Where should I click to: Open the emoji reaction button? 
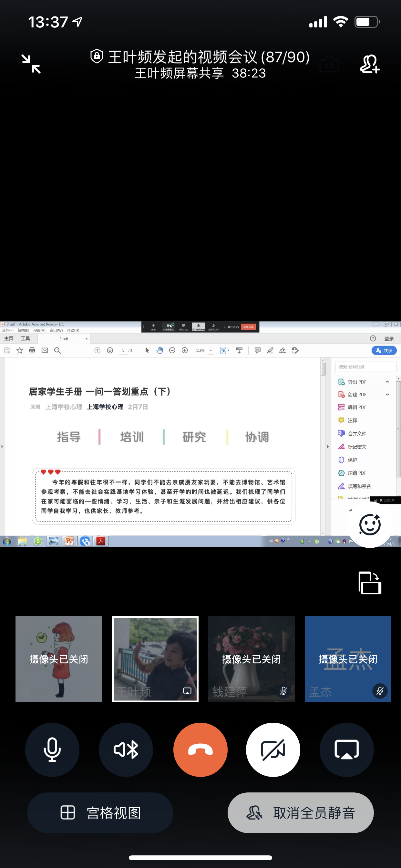[370, 525]
